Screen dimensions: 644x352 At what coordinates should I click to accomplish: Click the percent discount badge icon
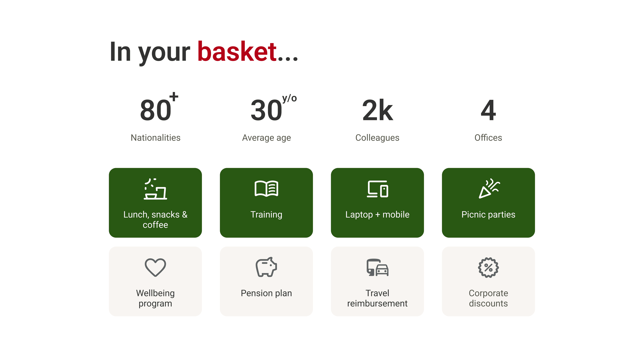488,268
